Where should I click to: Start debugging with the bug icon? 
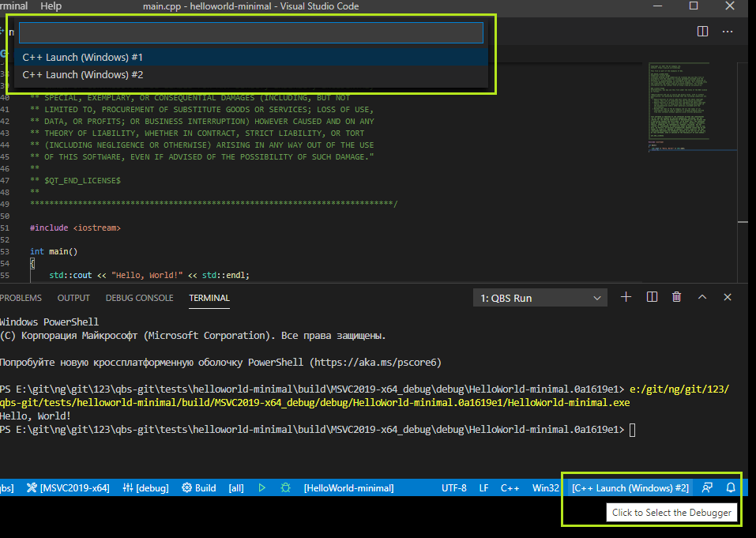click(285, 488)
